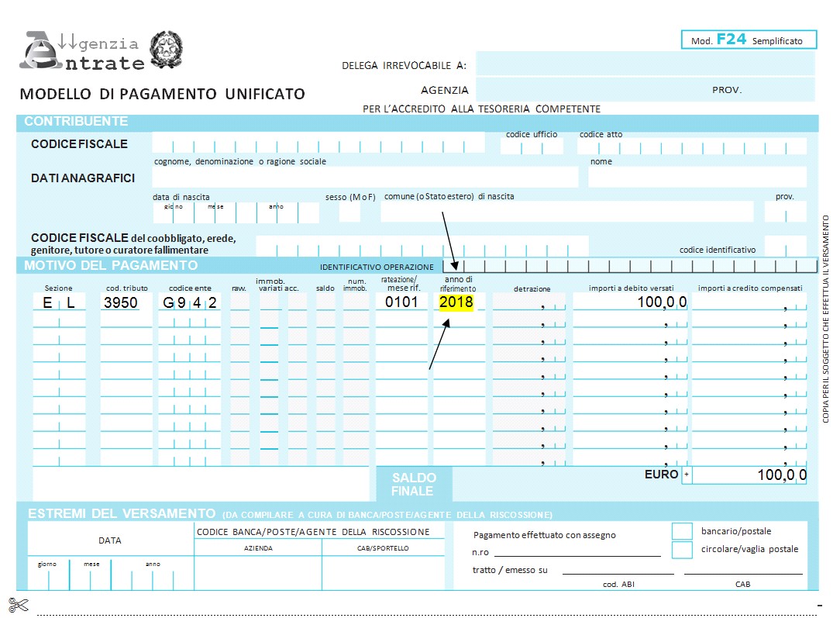The width and height of the screenshot is (840, 618).
Task: Select the cod. tributo value 3950
Action: 121,302
